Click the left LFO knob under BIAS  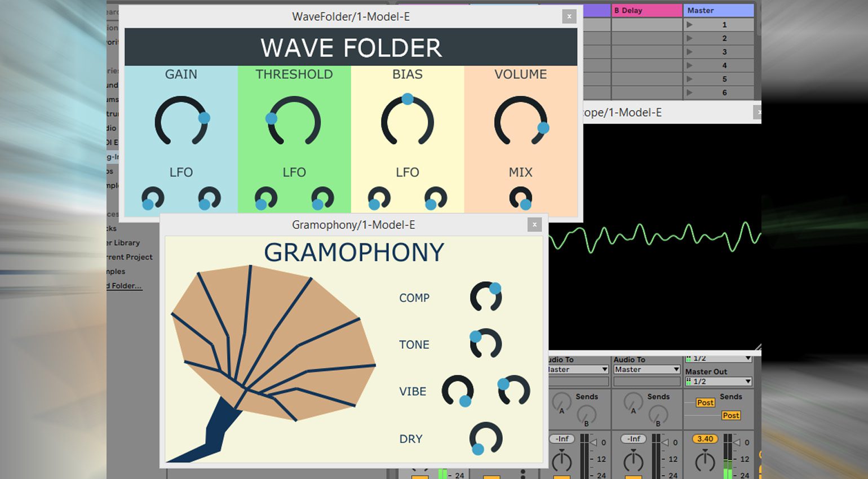pyautogui.click(x=379, y=198)
